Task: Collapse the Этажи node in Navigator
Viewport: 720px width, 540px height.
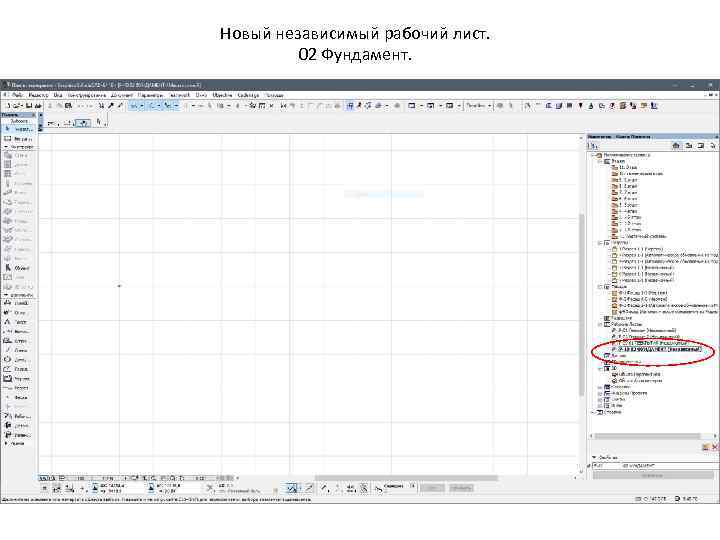Action: [600, 162]
